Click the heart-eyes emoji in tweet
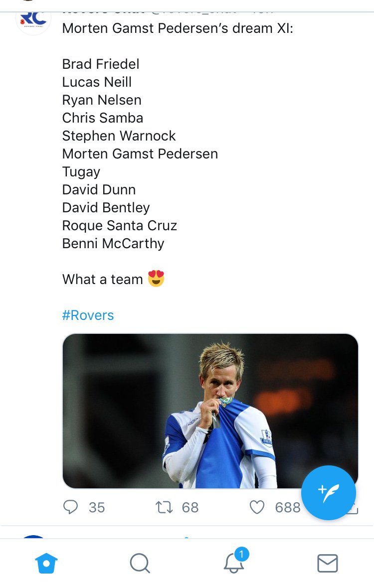 point(156,279)
